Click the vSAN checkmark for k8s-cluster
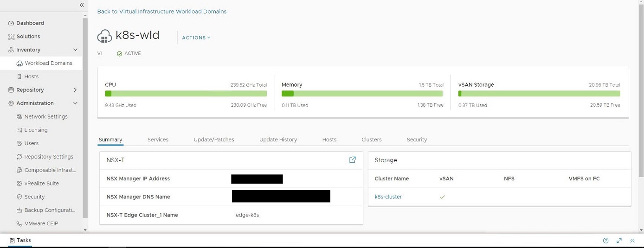This screenshot has width=644, height=248. pyautogui.click(x=442, y=197)
